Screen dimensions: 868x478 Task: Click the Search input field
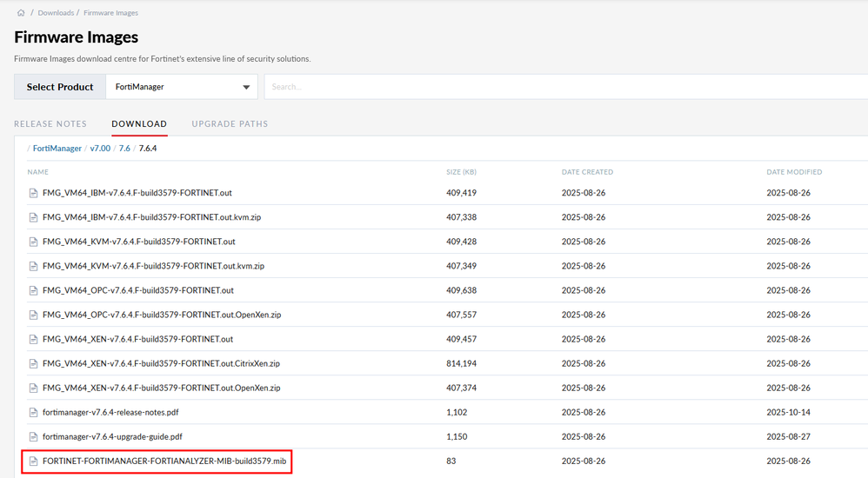(565, 87)
